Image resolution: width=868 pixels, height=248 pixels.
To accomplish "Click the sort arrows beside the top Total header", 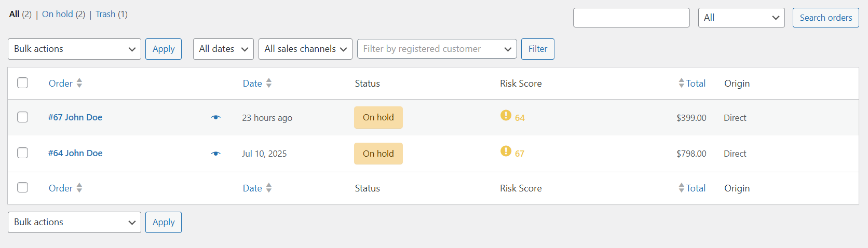I will (681, 83).
